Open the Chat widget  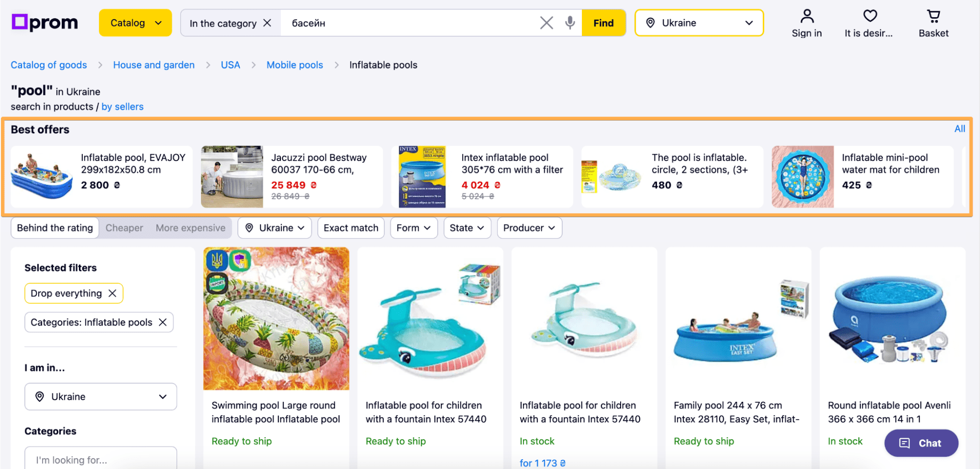pyautogui.click(x=921, y=443)
